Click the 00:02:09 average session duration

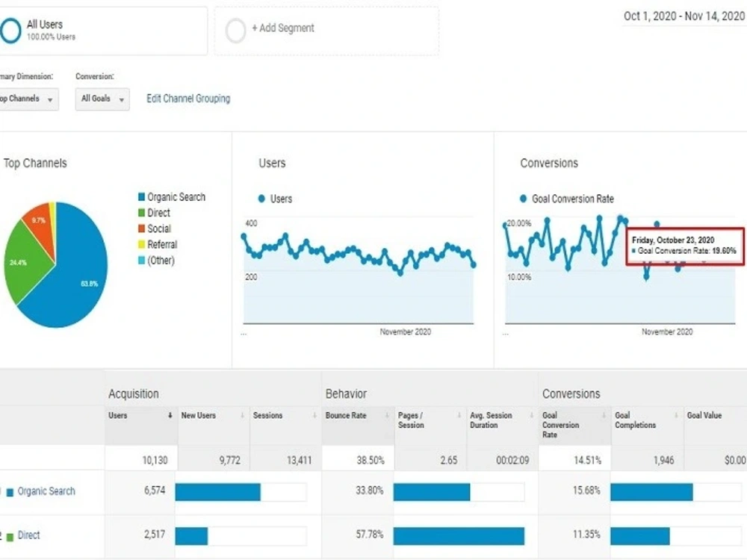(512, 460)
